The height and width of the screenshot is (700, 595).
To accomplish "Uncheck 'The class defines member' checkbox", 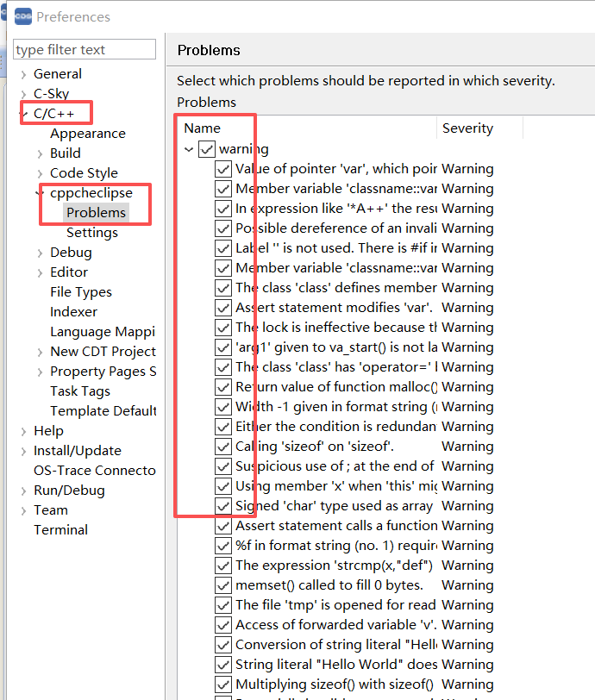I will coord(222,288).
